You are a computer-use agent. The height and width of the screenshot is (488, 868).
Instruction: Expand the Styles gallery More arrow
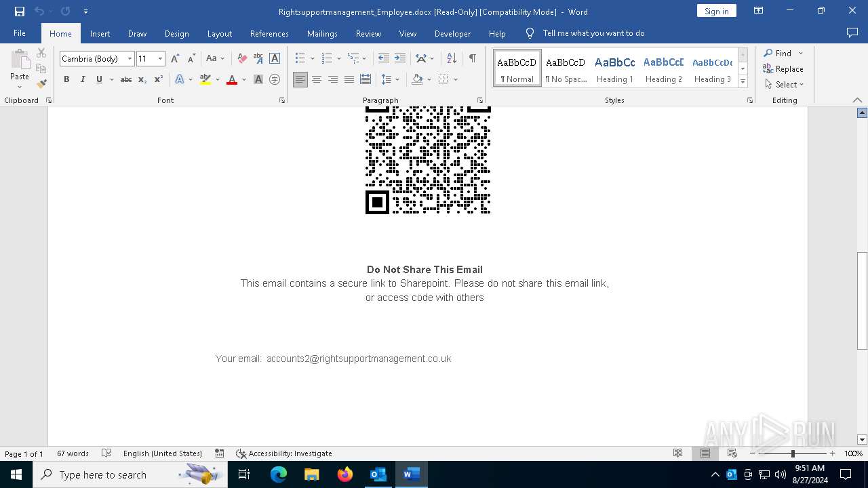pyautogui.click(x=743, y=82)
